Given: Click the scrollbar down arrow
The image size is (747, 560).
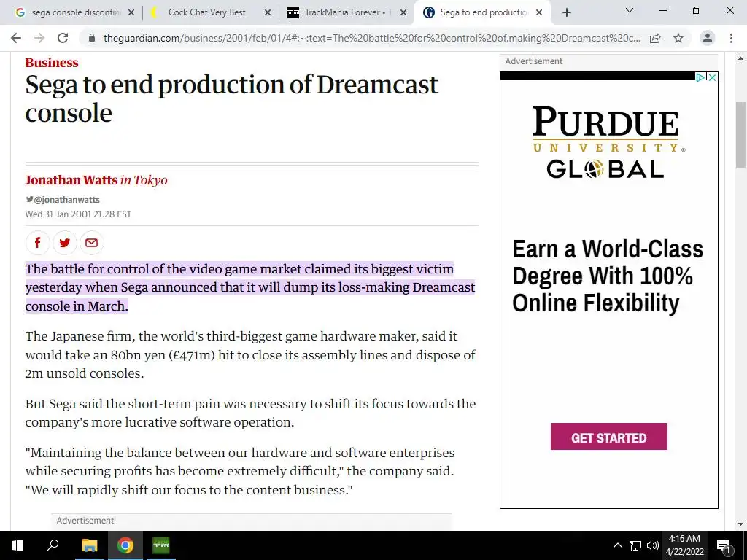Looking at the screenshot, I should click(x=740, y=524).
